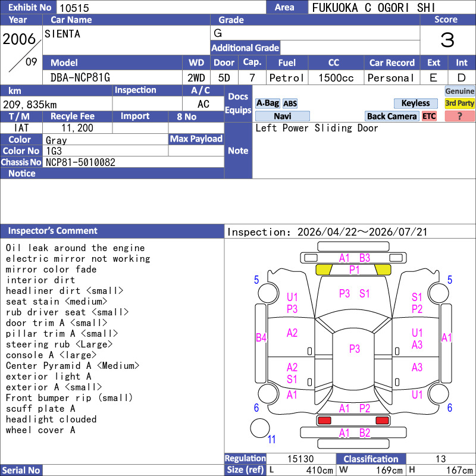Click the S1 mark on the hood

[x=364, y=293]
